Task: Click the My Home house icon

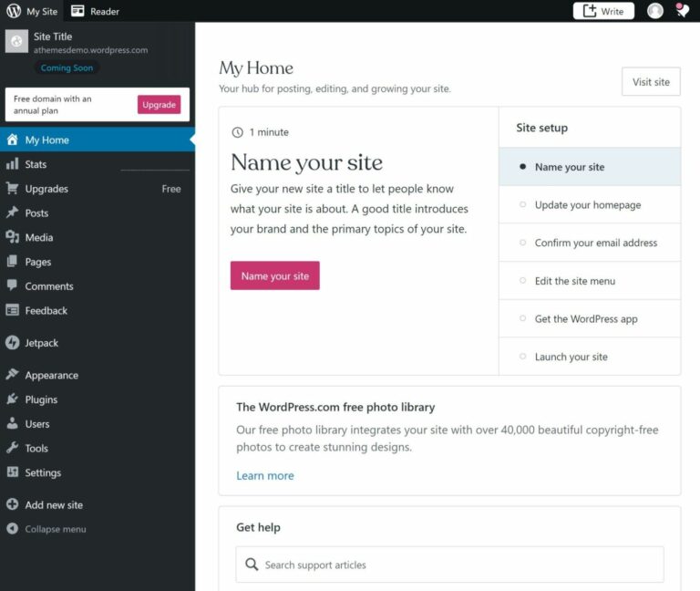Action: tap(13, 140)
